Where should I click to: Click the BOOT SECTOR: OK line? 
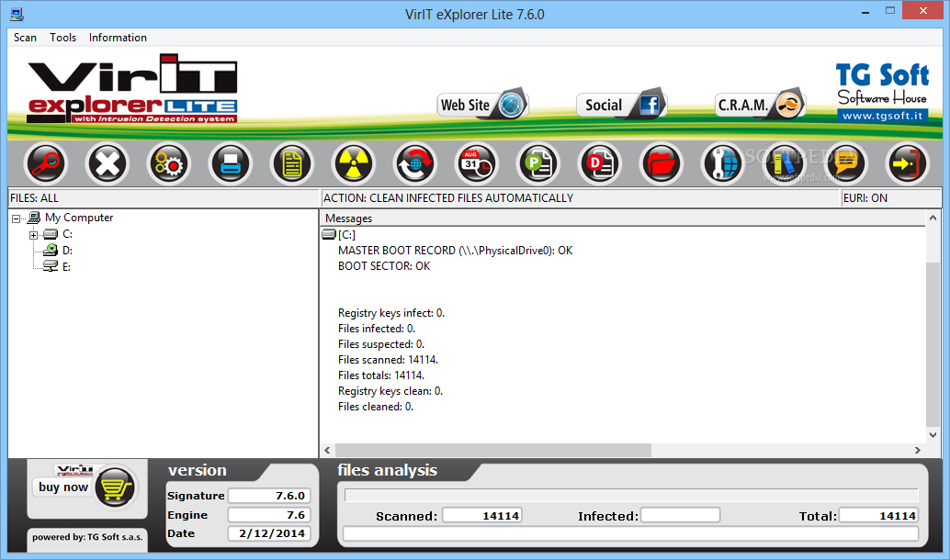(384, 266)
